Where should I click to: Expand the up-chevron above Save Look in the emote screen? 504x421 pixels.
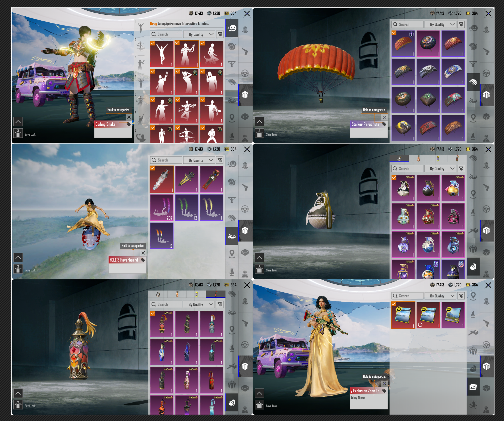tap(18, 122)
